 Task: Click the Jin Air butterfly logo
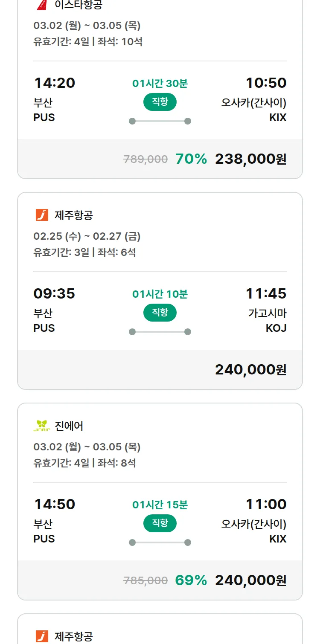[x=42, y=426]
